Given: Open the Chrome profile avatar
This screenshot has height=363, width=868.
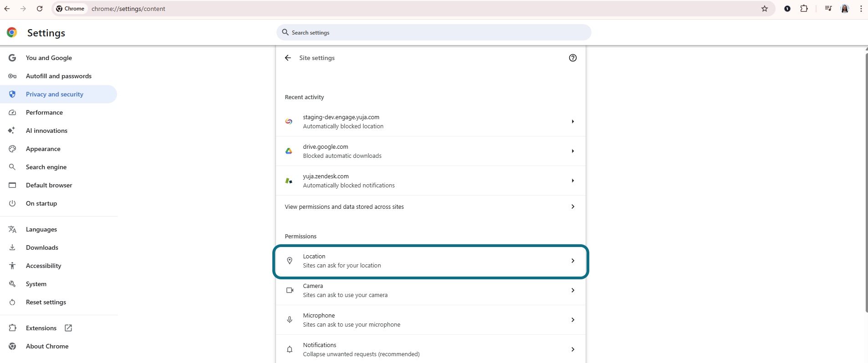Looking at the screenshot, I should pyautogui.click(x=845, y=9).
